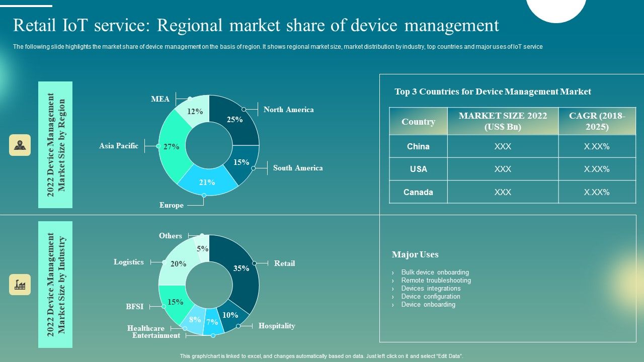Click the CAGR (2018-2025) column header
This screenshot has width=644, height=362.
(597, 121)
